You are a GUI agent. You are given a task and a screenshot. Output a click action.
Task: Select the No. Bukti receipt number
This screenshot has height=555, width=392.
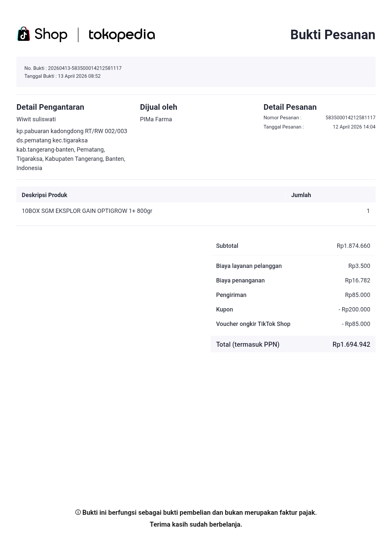pyautogui.click(x=85, y=68)
